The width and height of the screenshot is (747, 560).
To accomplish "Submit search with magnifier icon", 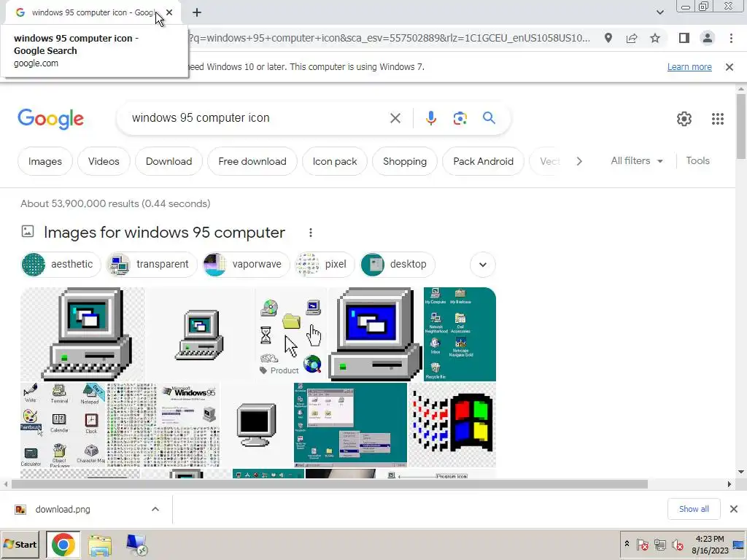I will point(489,117).
